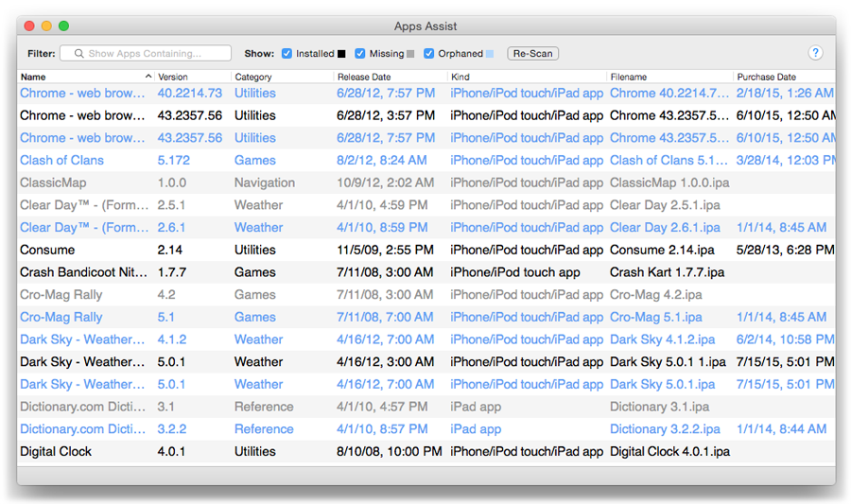Image resolution: width=851 pixels, height=504 pixels.
Task: Uncheck the Installed checkbox
Action: tap(287, 53)
